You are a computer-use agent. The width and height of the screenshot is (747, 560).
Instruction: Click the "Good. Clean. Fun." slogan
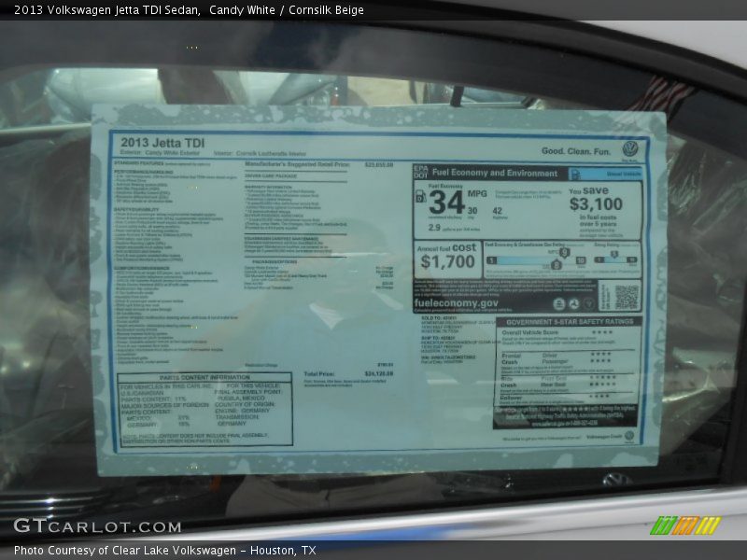click(x=576, y=151)
